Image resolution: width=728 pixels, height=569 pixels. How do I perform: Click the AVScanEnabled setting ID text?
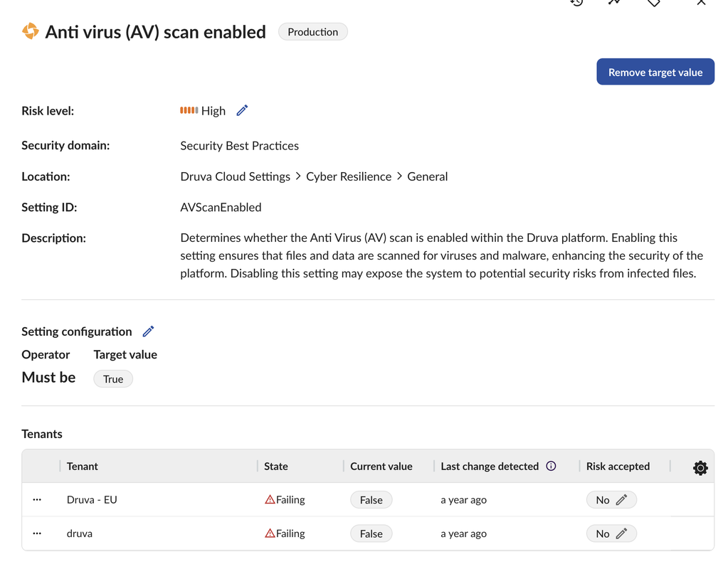(221, 207)
